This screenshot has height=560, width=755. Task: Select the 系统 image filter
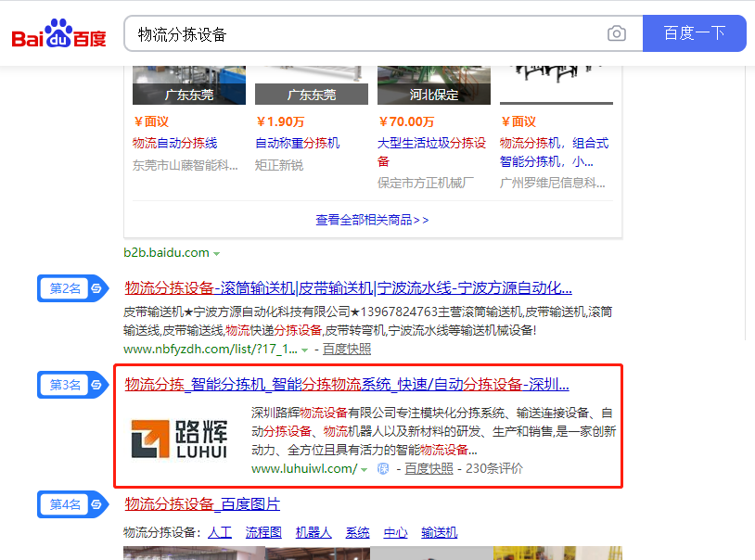pos(357,532)
